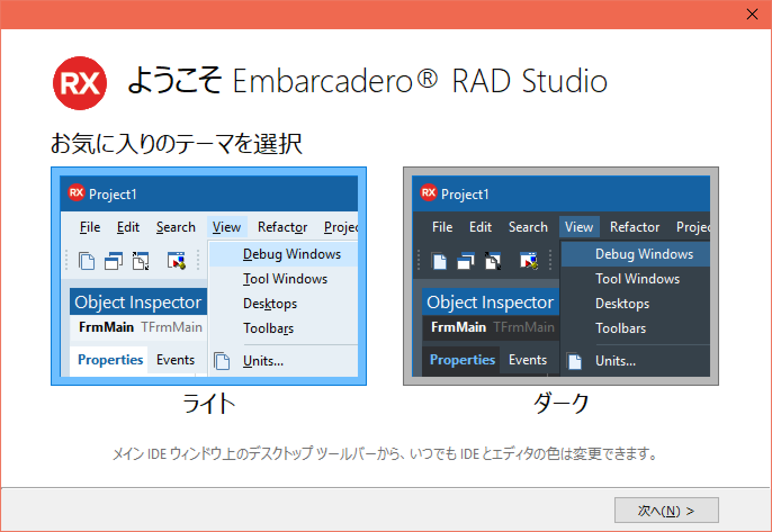The image size is (772, 532).
Task: Click Project1 title in the dark preview
Action: point(465,195)
